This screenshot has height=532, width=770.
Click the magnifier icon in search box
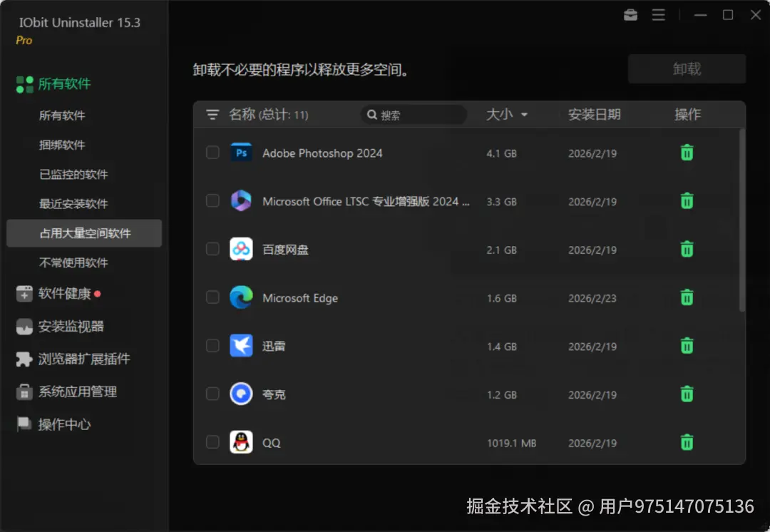coord(372,115)
